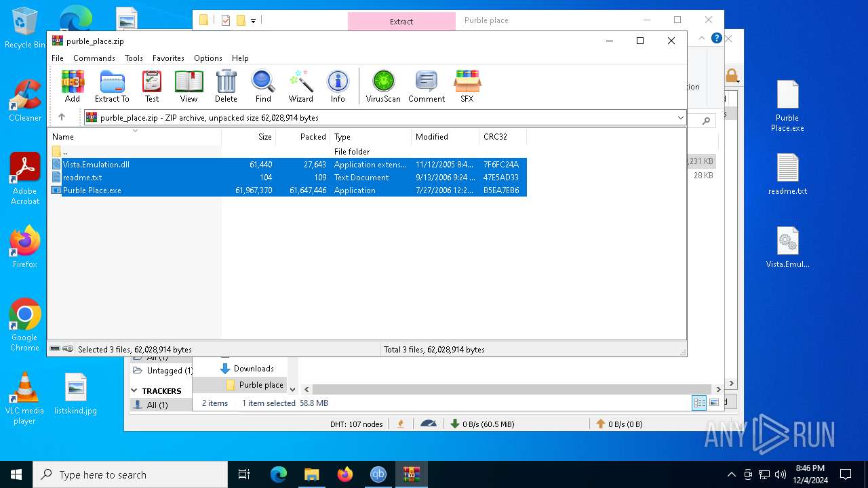868x488 pixels.
Task: Launch the Wizard tool
Action: 301,86
